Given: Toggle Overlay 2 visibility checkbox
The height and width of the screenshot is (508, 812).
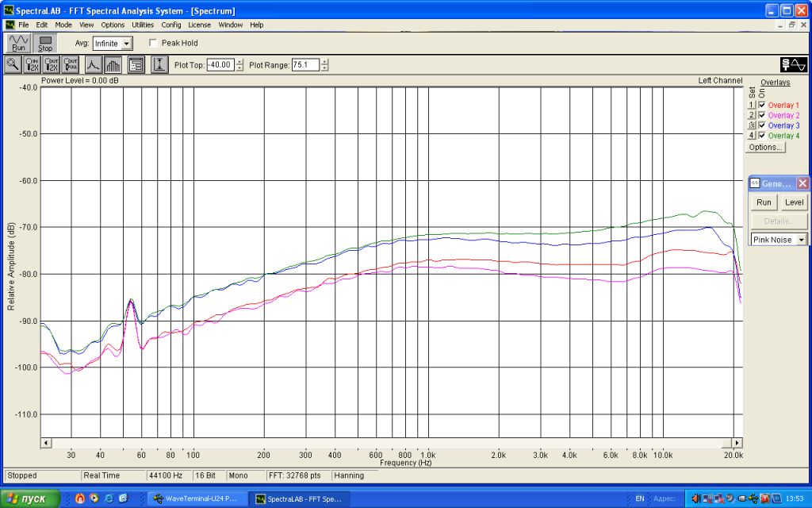Looking at the screenshot, I should tap(762, 115).
